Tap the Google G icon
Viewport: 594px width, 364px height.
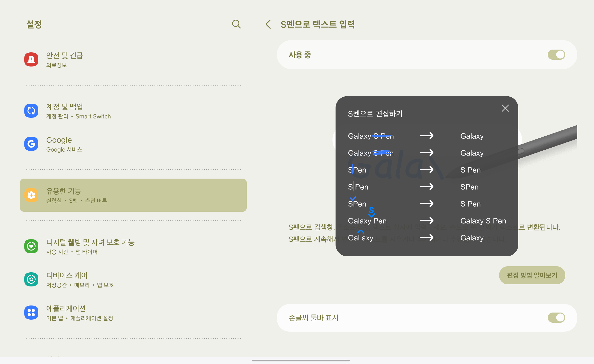pyautogui.click(x=31, y=144)
